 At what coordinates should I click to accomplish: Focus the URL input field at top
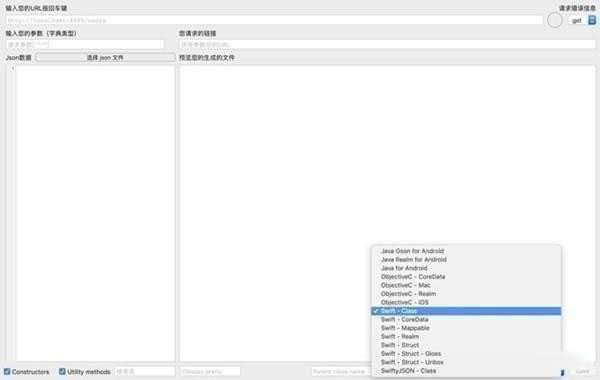pyautogui.click(x=274, y=20)
